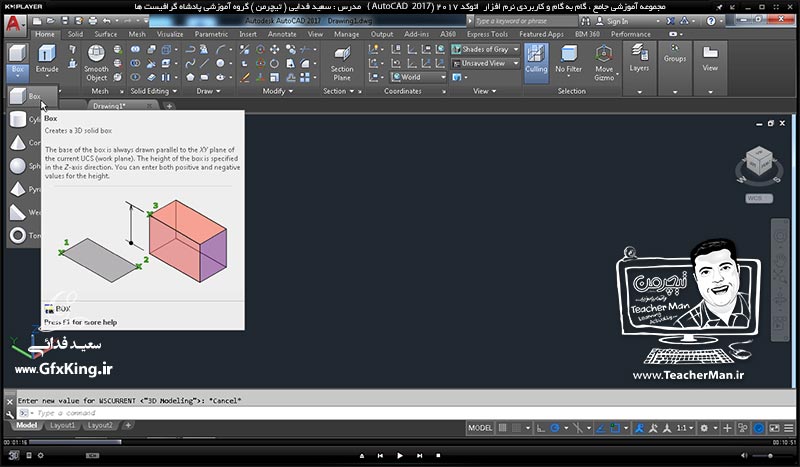This screenshot has width=800, height=467.
Task: Choose Pyramid from the primitives flyout
Action: click(x=24, y=189)
